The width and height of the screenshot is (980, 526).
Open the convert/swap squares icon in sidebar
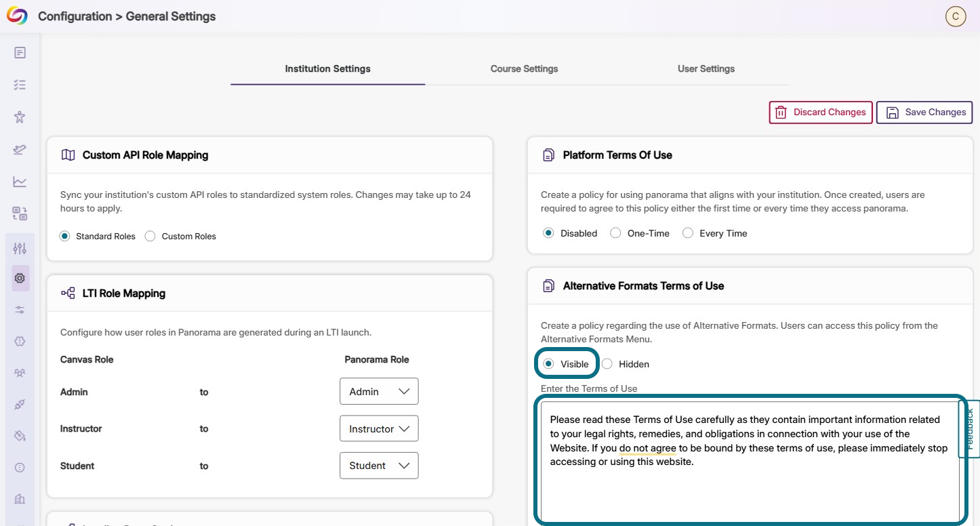point(20,214)
